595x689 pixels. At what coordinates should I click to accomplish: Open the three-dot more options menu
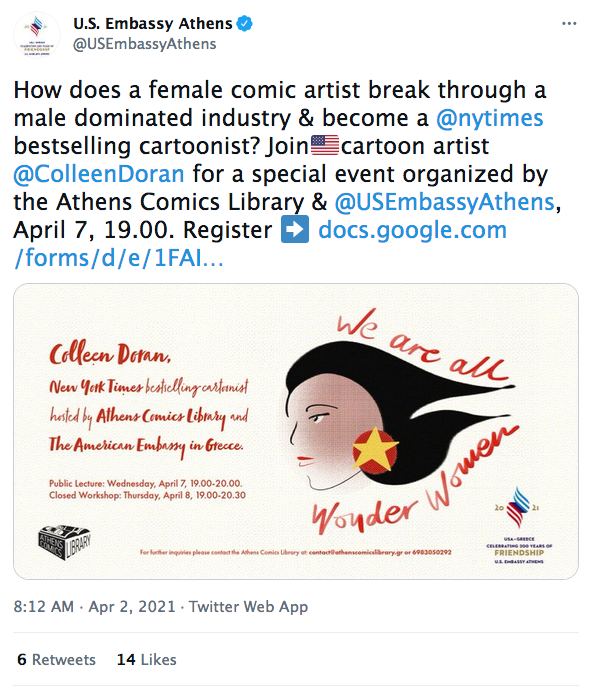pyautogui.click(x=569, y=24)
